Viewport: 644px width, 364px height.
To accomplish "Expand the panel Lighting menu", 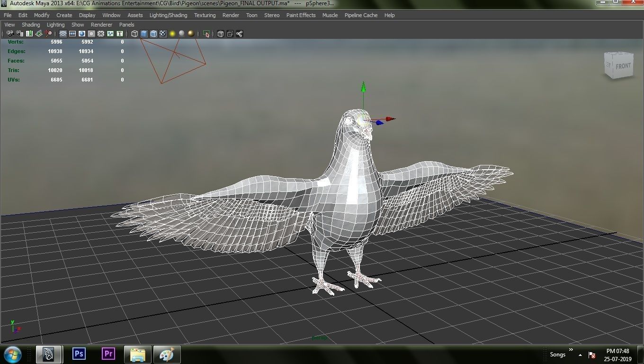I will click(x=55, y=25).
